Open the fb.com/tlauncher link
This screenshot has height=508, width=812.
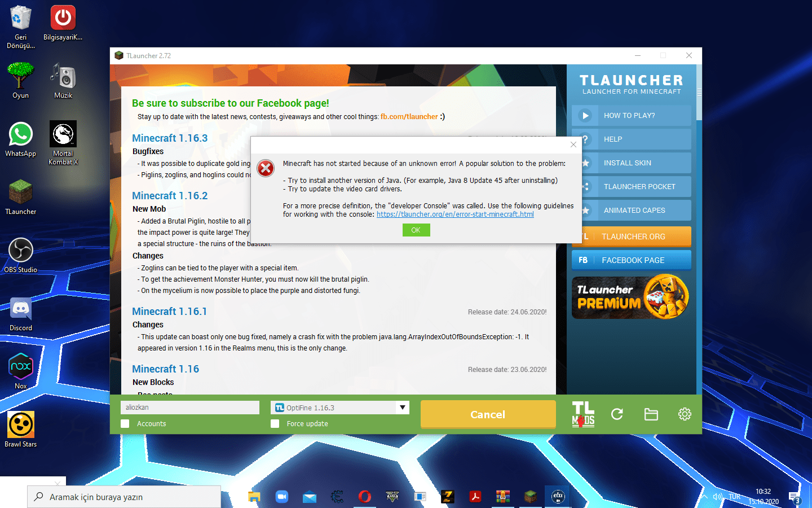[409, 117]
